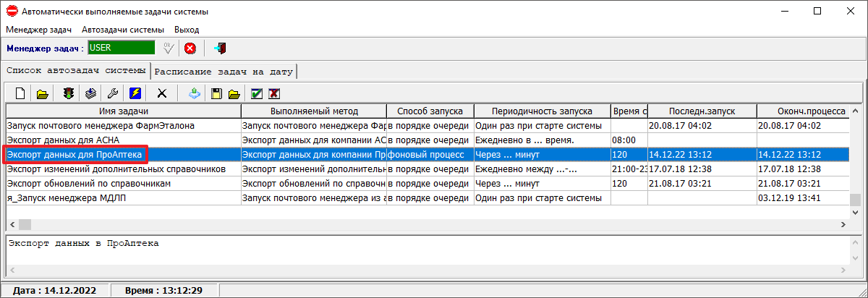Viewport: 868px width, 298px height.
Task: Click the lightning bolt run icon
Action: [135, 93]
